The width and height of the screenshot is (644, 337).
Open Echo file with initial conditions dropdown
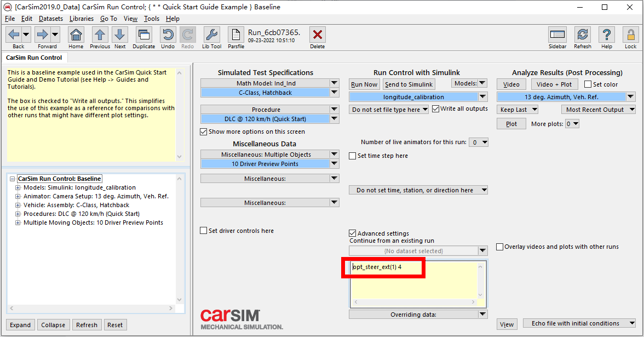[579, 323]
